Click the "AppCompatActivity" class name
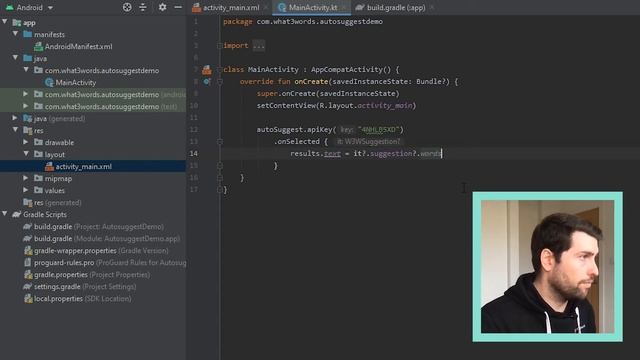640x360 pixels. pyautogui.click(x=347, y=70)
